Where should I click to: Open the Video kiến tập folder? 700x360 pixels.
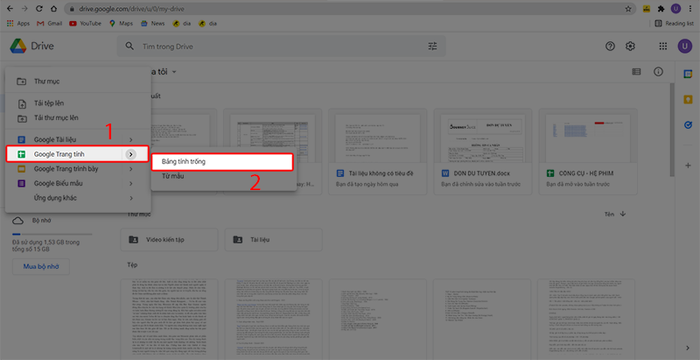169,240
